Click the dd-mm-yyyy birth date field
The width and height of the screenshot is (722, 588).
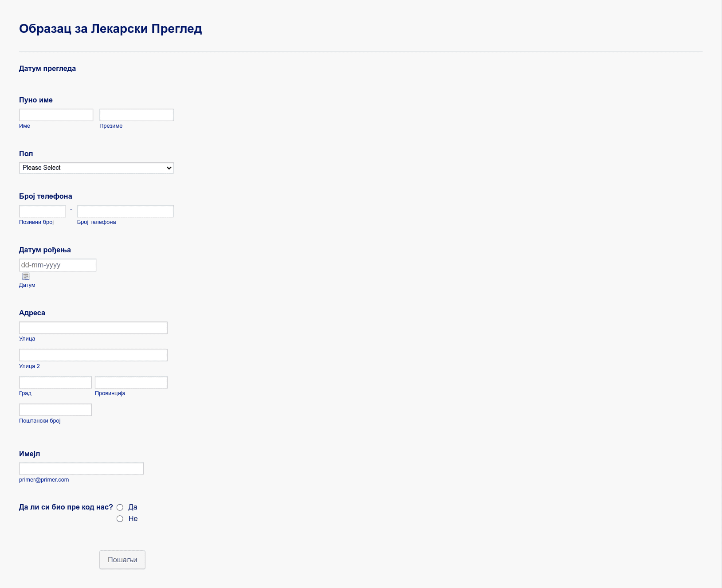(58, 265)
